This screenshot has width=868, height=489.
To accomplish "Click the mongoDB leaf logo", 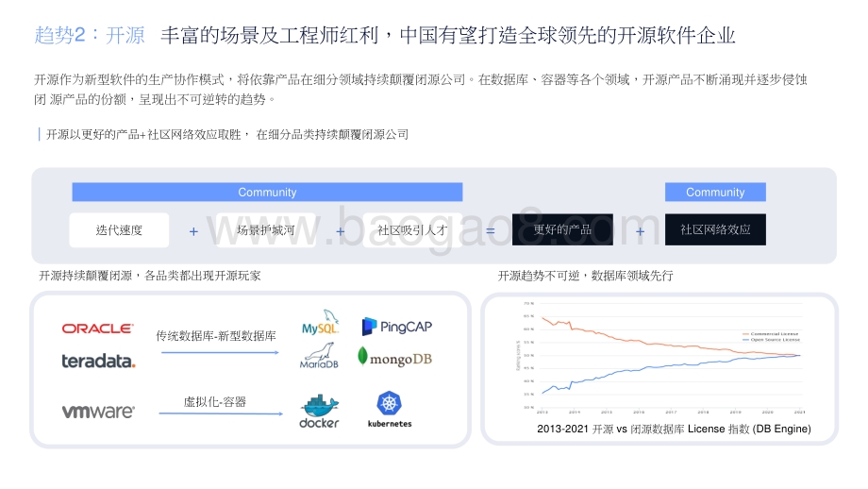I will [x=394, y=359].
